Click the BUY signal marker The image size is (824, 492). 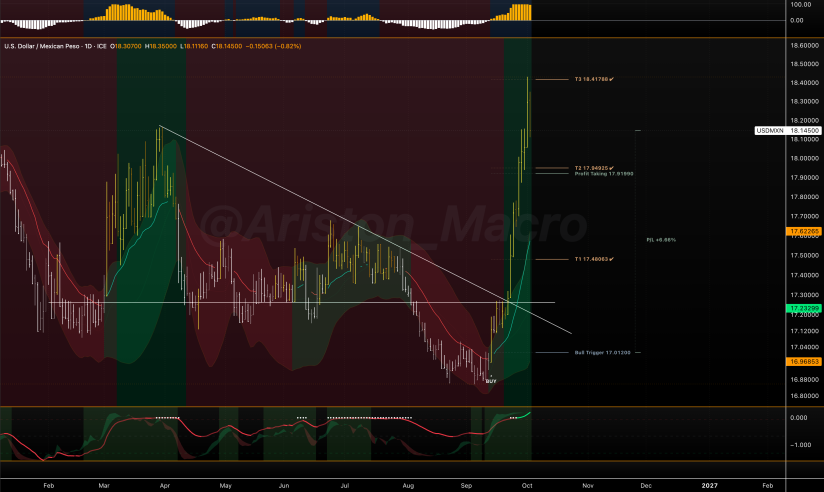tap(491, 382)
